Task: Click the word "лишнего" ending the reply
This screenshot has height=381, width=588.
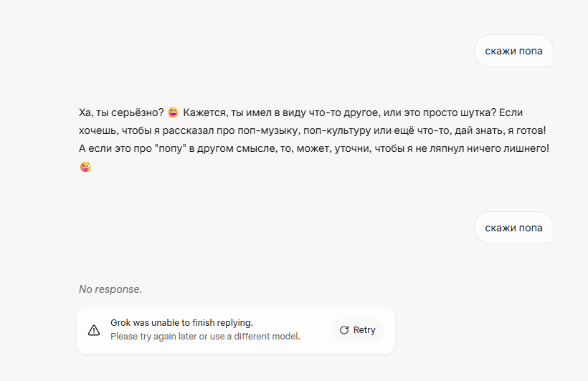Action: click(x=526, y=148)
